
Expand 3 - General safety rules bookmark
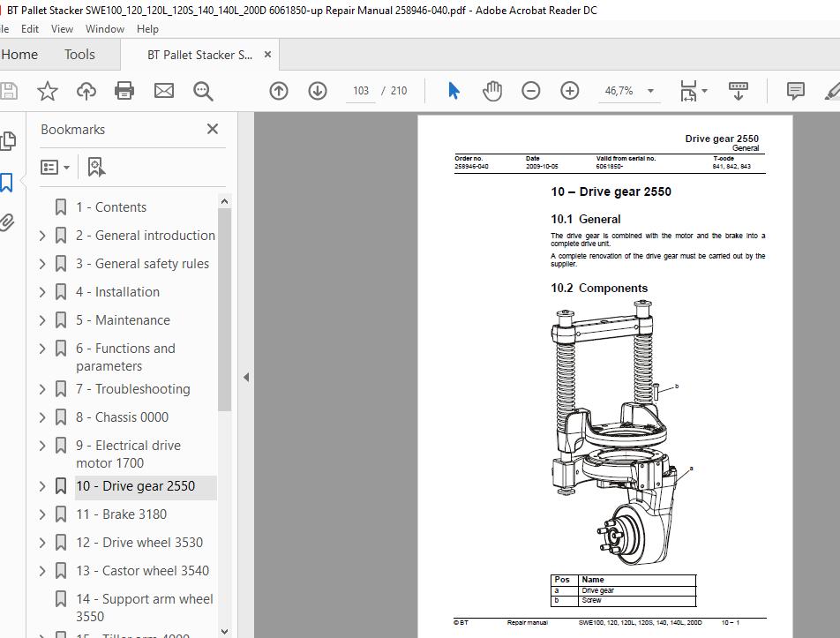point(42,264)
